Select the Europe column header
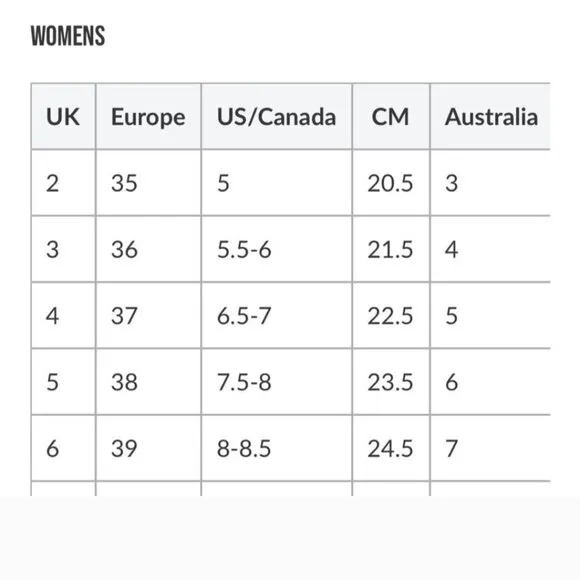 point(148,117)
